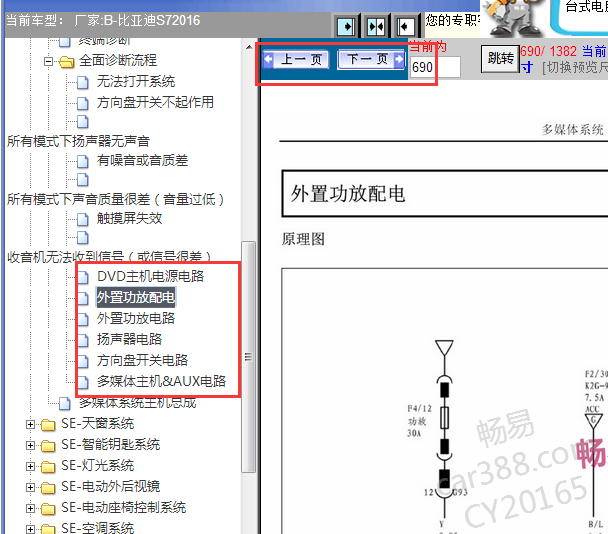Open the 外置功放电路 document

click(x=136, y=318)
